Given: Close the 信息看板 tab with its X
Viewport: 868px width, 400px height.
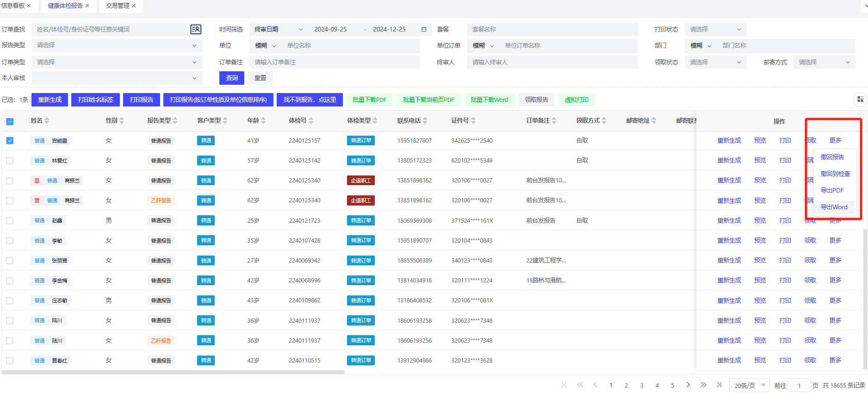Looking at the screenshot, I should [x=29, y=6].
